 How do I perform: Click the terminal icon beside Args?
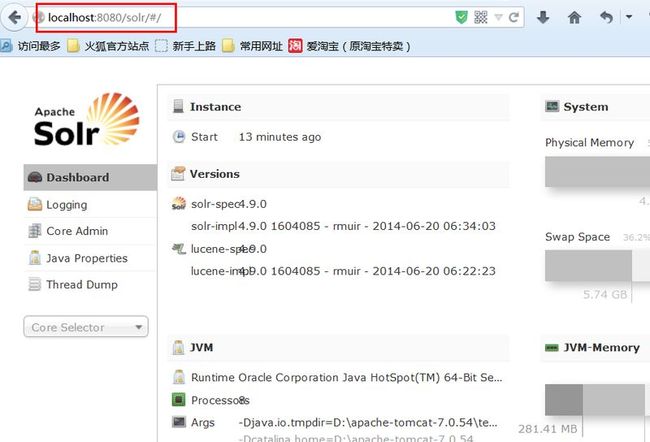coord(179,422)
